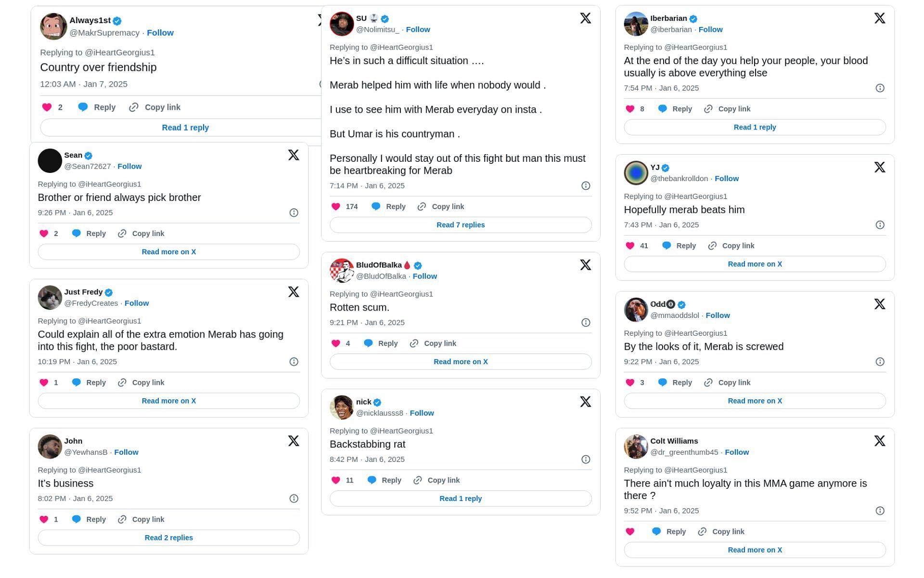This screenshot has width=924, height=578.
Task: Click the info icon on BludOfBalka's tweet
Action: click(x=585, y=323)
